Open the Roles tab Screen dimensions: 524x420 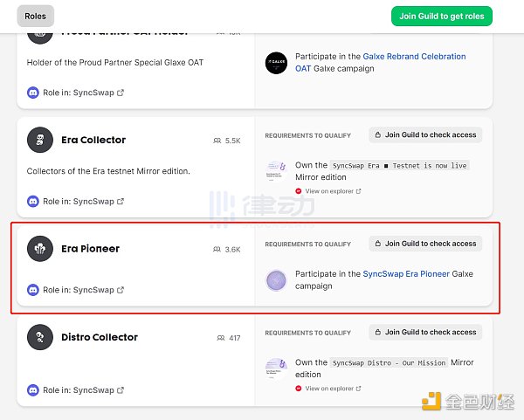[36, 16]
